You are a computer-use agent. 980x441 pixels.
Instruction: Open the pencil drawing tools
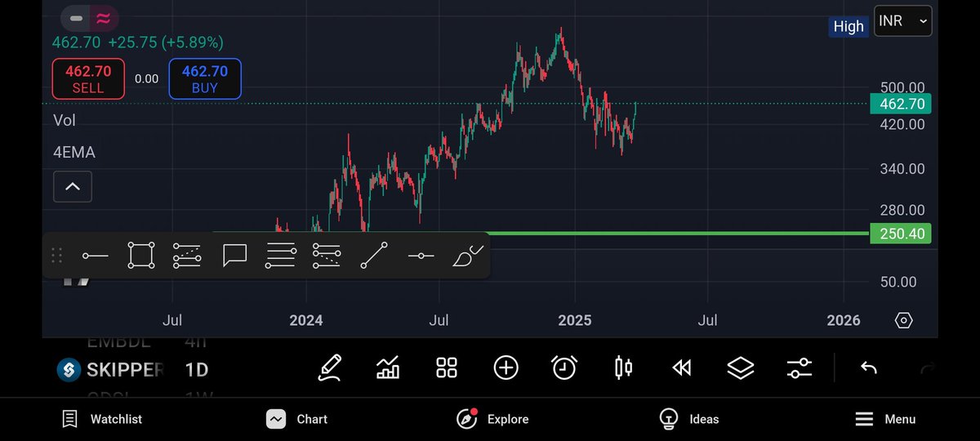pos(330,368)
